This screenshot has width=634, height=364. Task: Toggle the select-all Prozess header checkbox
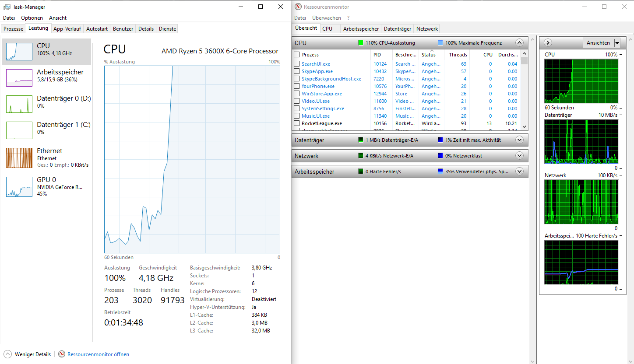pyautogui.click(x=297, y=55)
